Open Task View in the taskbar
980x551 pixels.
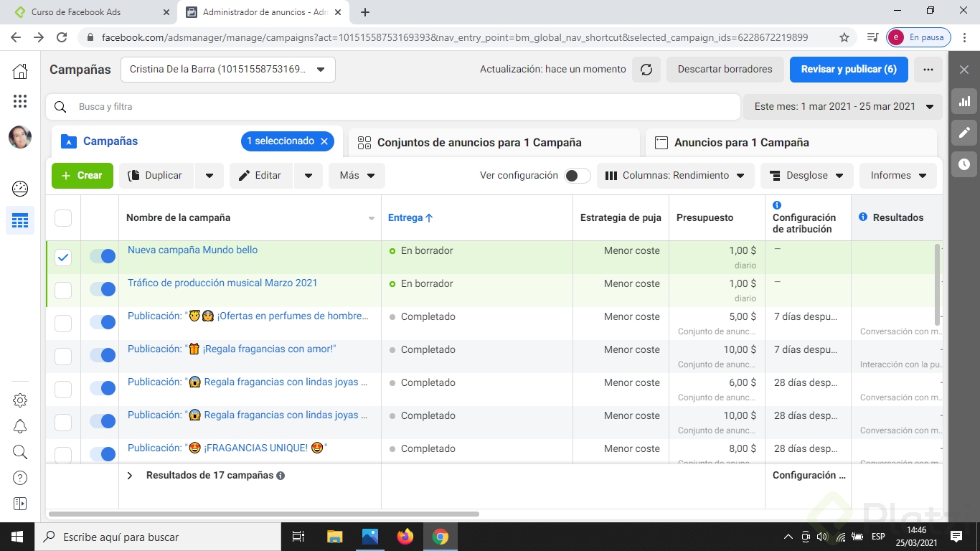pyautogui.click(x=298, y=537)
